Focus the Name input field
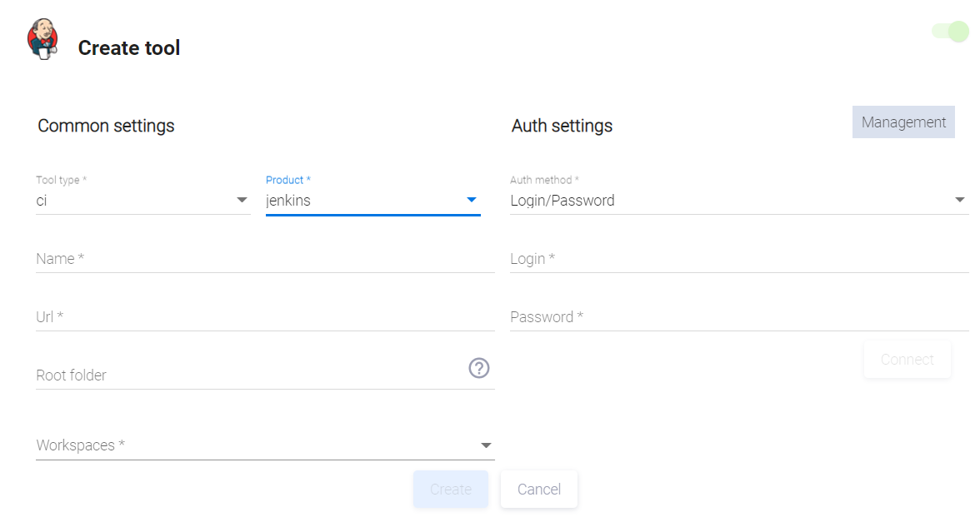 click(x=265, y=259)
